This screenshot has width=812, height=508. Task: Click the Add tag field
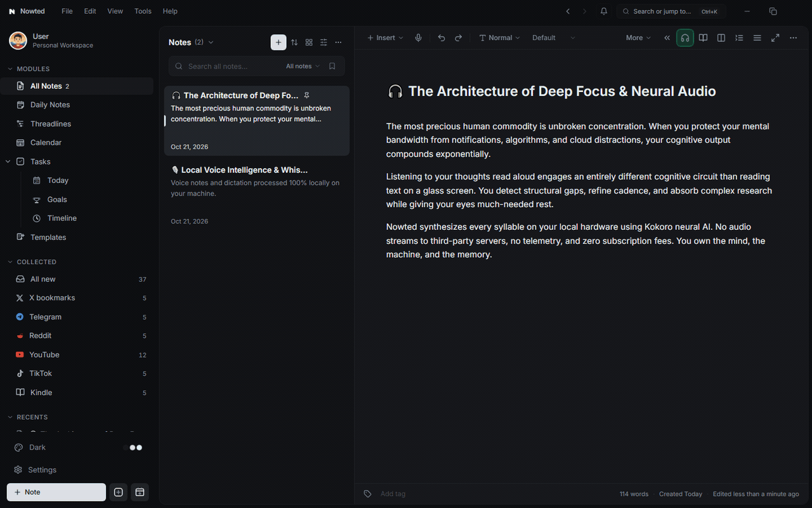393,494
